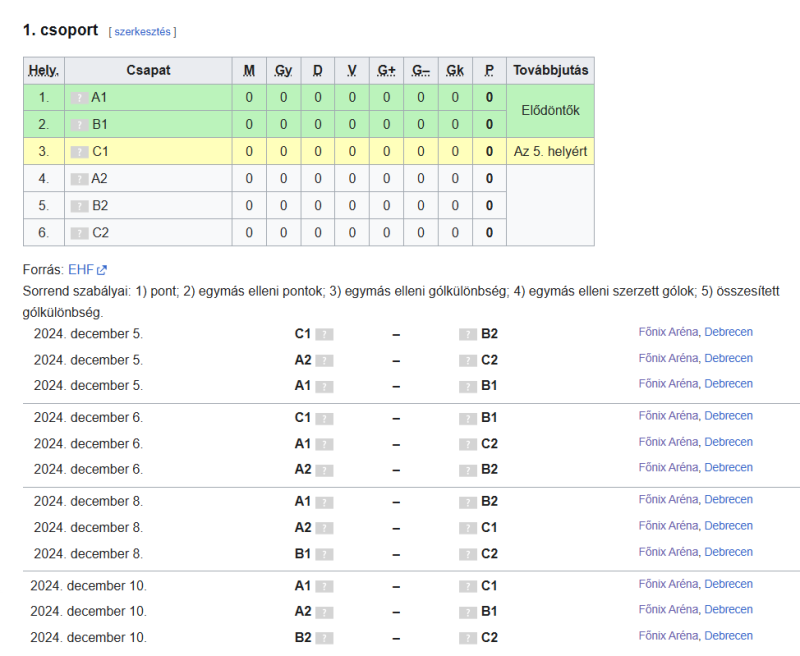Screen dimensions: 800x656
Task: Click flag icon next to C2 in A1 – C2 match
Action: 468,445
